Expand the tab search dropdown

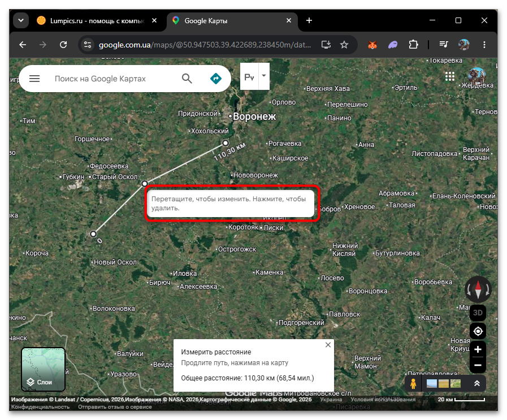coord(21,21)
